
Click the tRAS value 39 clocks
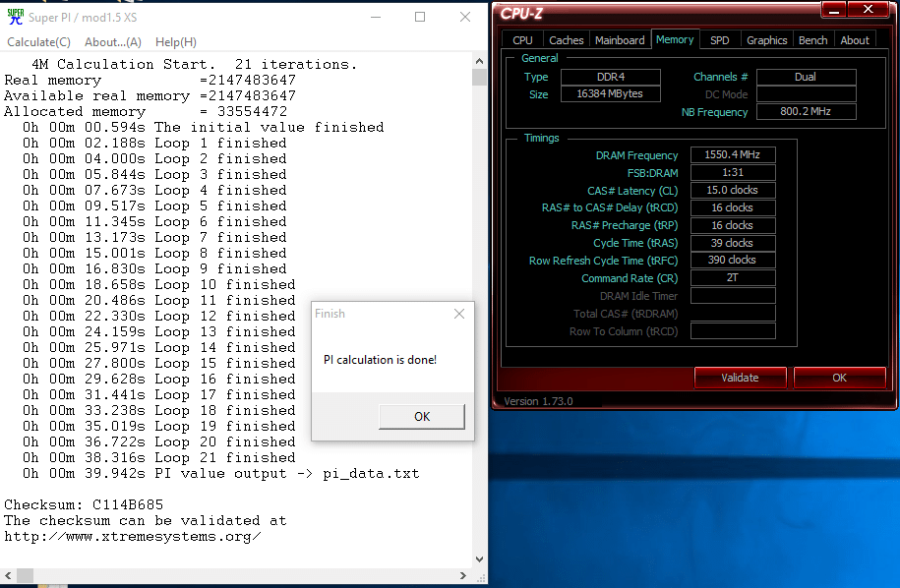coord(733,243)
